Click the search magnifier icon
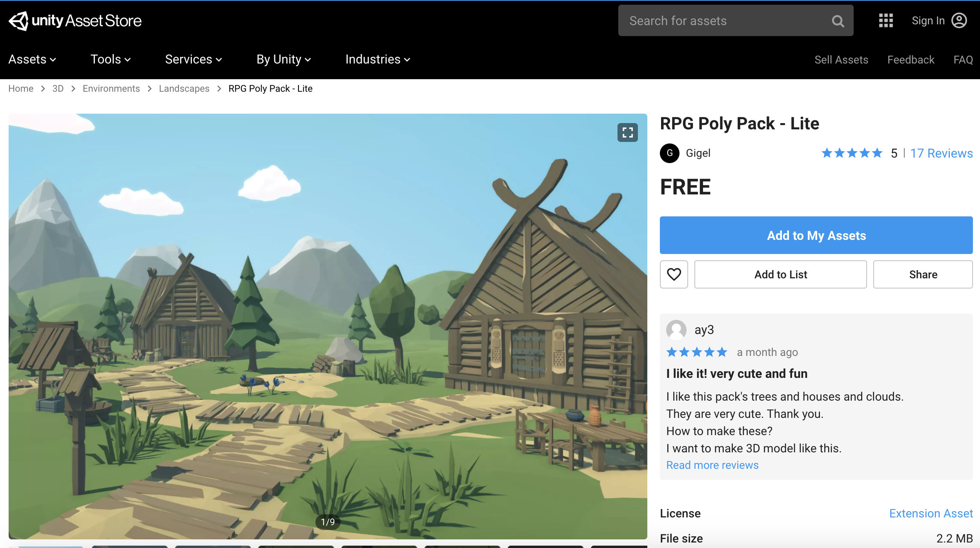Image resolution: width=980 pixels, height=548 pixels. tap(838, 21)
